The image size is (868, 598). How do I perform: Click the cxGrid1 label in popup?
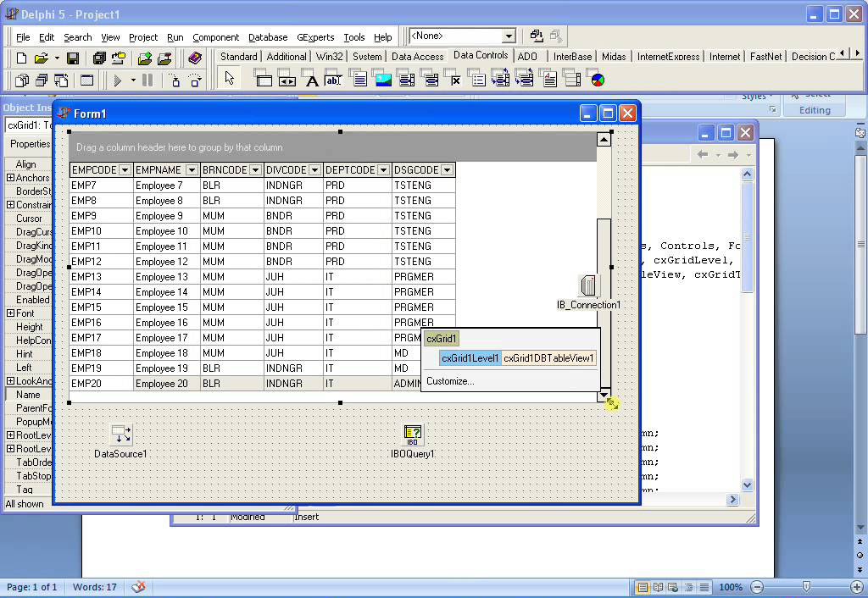click(441, 339)
